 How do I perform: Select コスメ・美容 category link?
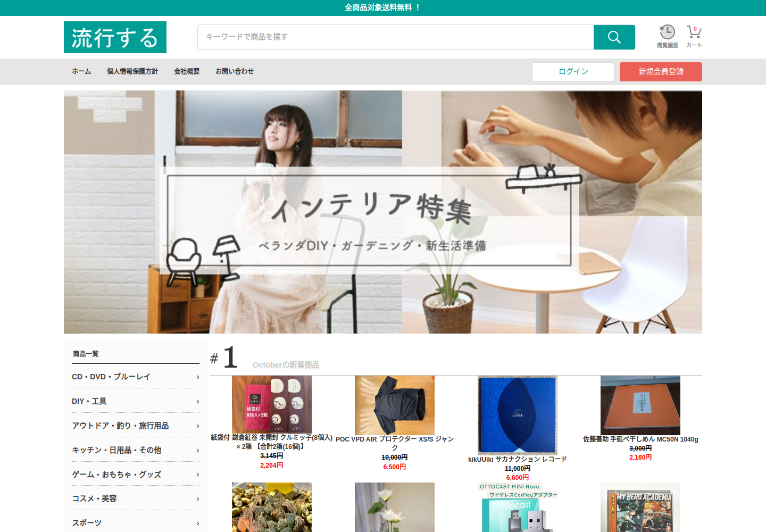coord(94,498)
